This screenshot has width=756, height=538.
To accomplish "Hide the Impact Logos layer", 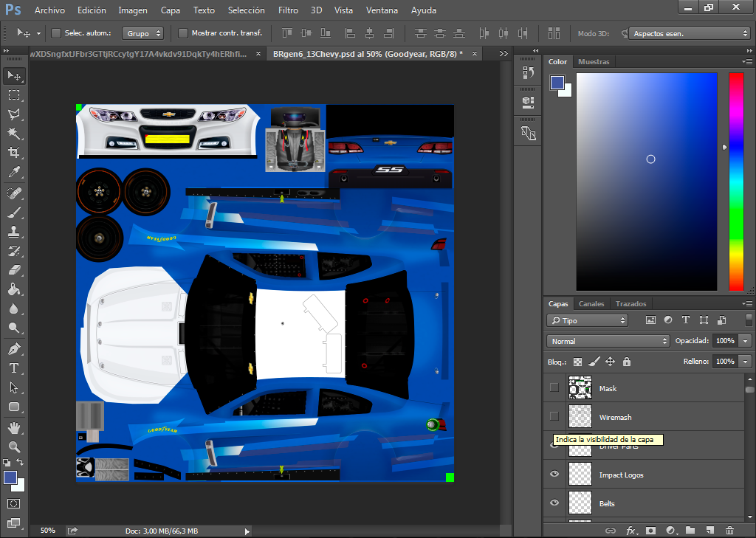I will click(x=554, y=474).
